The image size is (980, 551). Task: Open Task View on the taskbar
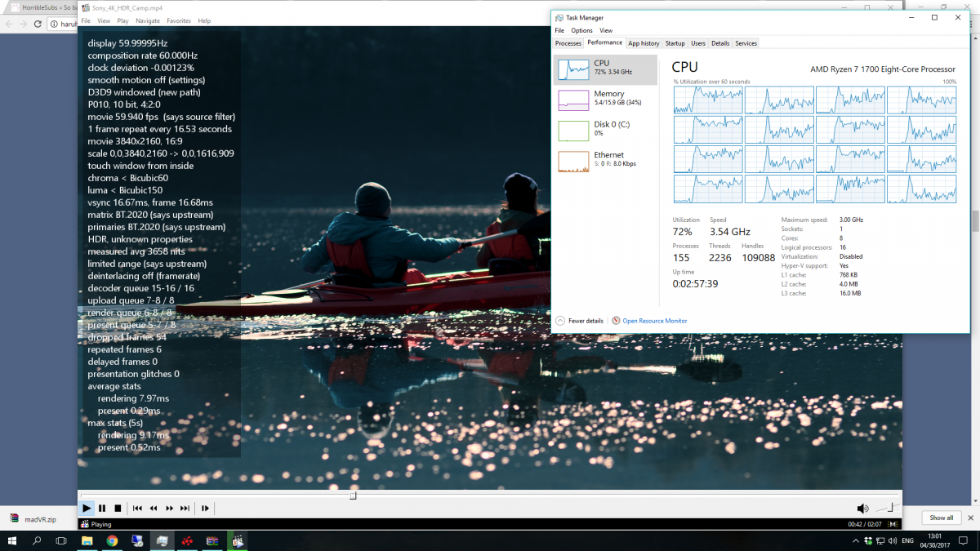point(61,540)
